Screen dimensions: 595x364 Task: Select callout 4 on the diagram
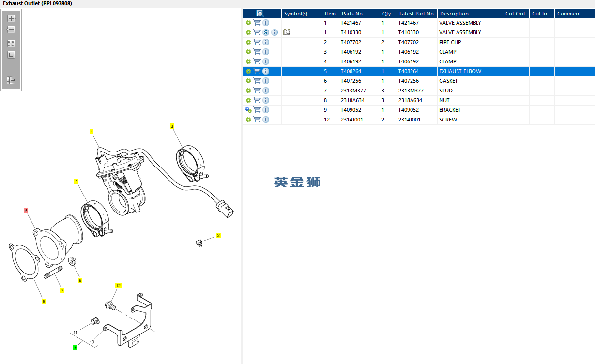[x=76, y=181]
